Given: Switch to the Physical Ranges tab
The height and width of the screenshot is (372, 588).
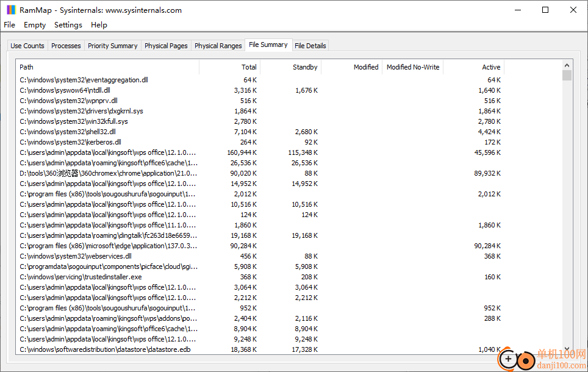Looking at the screenshot, I should point(218,46).
